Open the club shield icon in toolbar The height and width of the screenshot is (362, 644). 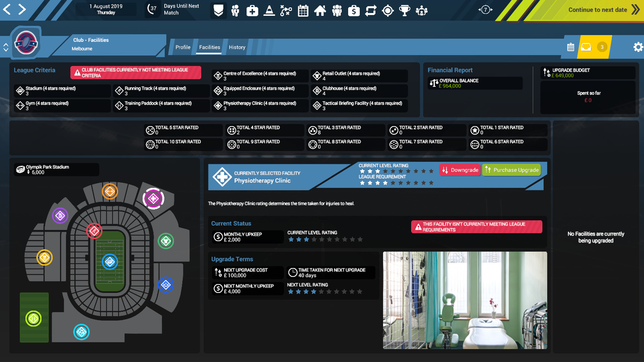tap(218, 10)
